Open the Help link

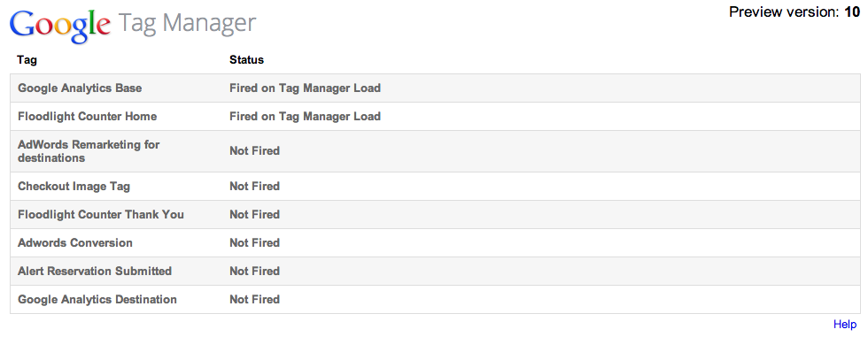845,325
